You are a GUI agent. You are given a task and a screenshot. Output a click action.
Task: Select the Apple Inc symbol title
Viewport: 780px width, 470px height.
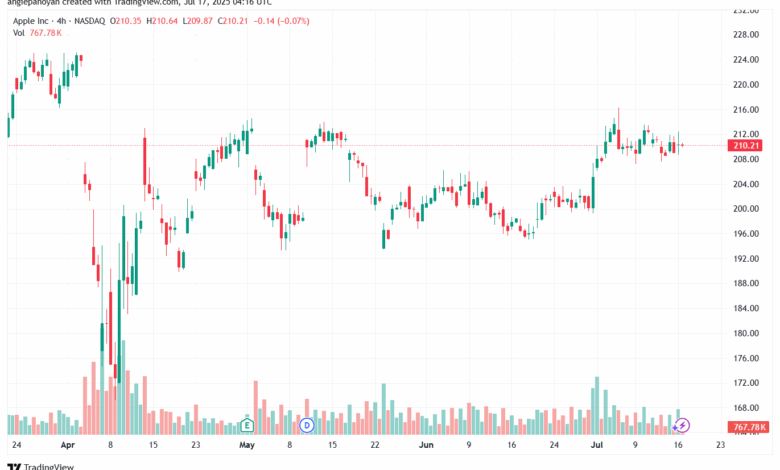31,21
